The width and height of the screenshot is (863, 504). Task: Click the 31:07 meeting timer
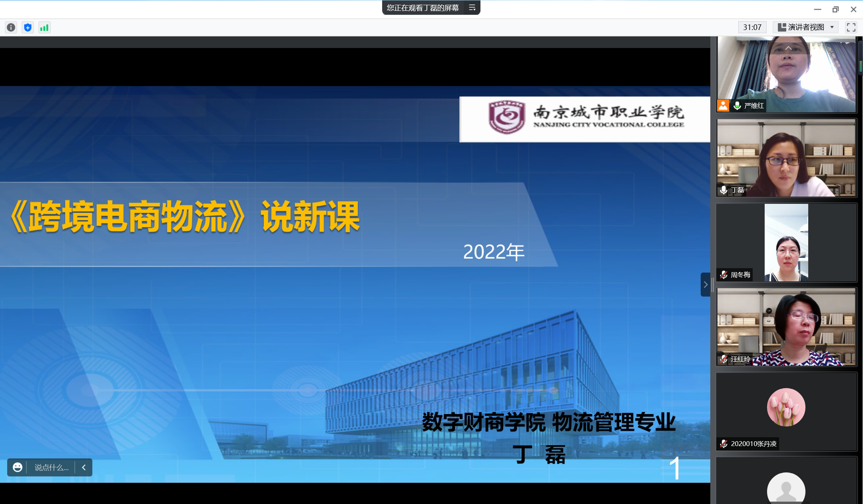tap(752, 27)
